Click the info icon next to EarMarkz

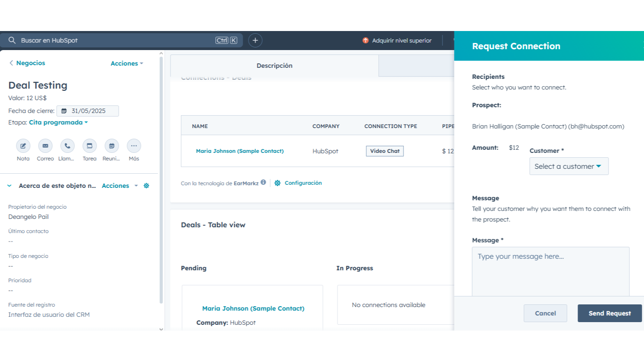coord(264,183)
